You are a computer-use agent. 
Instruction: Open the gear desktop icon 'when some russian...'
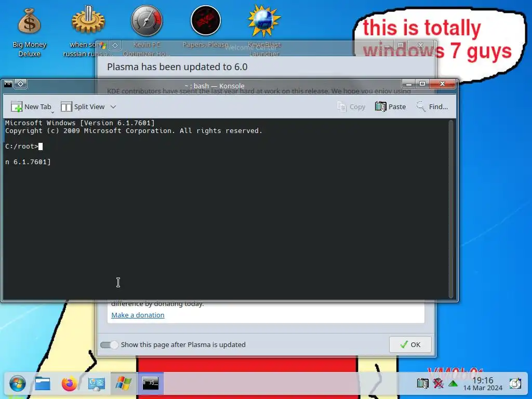tap(88, 32)
